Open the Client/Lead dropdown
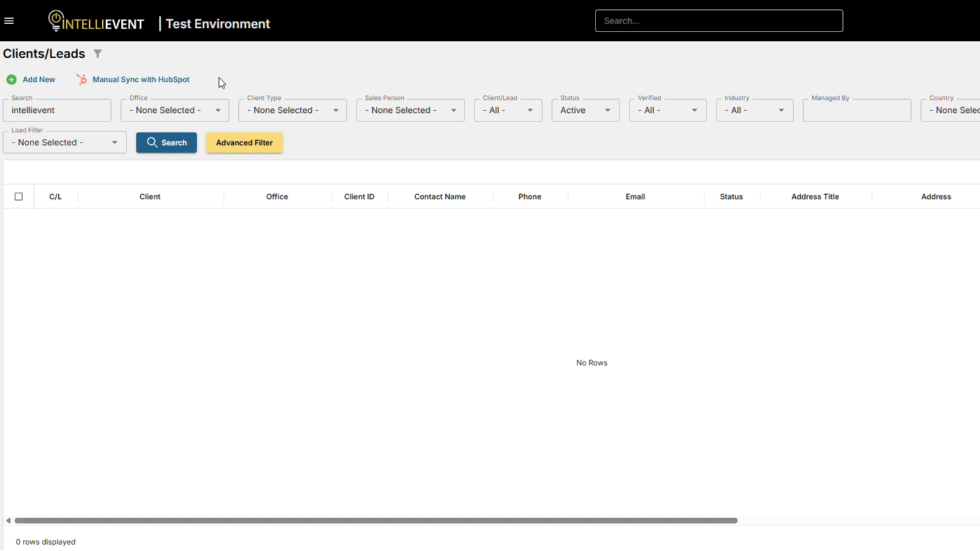This screenshot has width=980, height=551. [x=508, y=110]
